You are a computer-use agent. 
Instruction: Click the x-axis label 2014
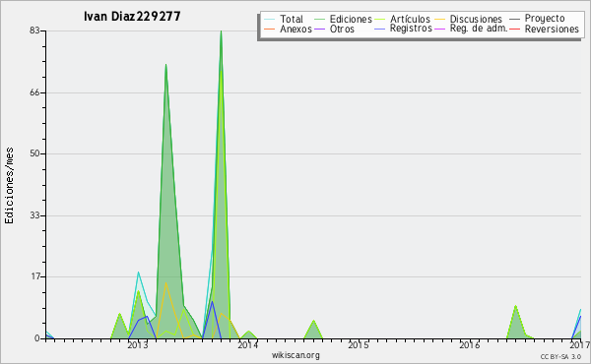click(247, 345)
